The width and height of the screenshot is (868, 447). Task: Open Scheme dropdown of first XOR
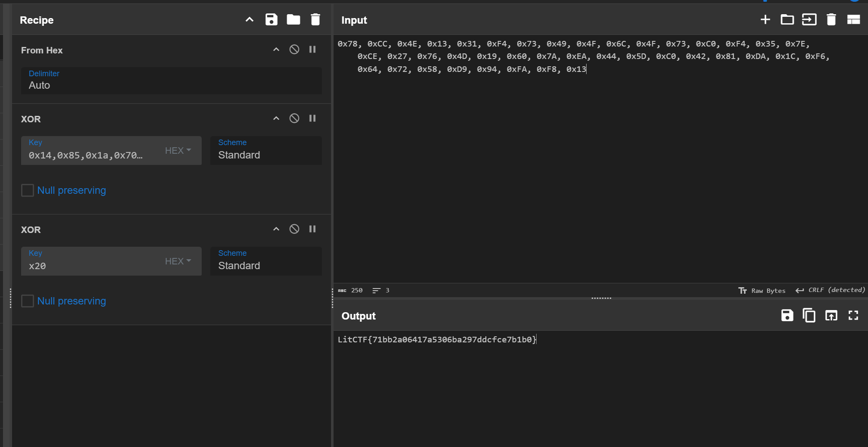(266, 150)
